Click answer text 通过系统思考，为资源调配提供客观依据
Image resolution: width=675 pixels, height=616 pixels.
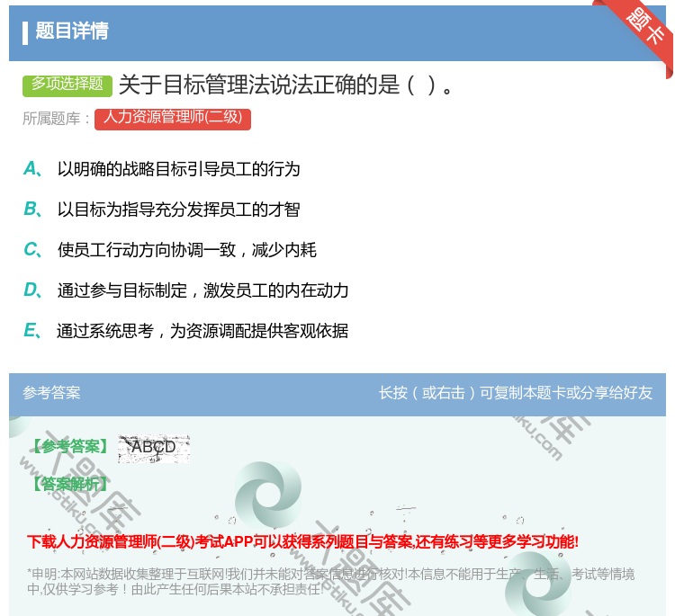click(x=202, y=331)
